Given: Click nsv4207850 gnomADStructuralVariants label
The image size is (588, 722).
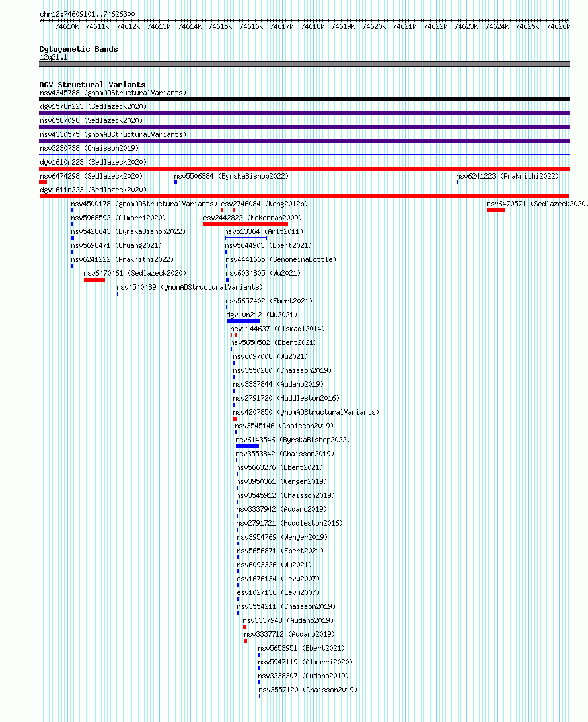Looking at the screenshot, I should pyautogui.click(x=306, y=412).
